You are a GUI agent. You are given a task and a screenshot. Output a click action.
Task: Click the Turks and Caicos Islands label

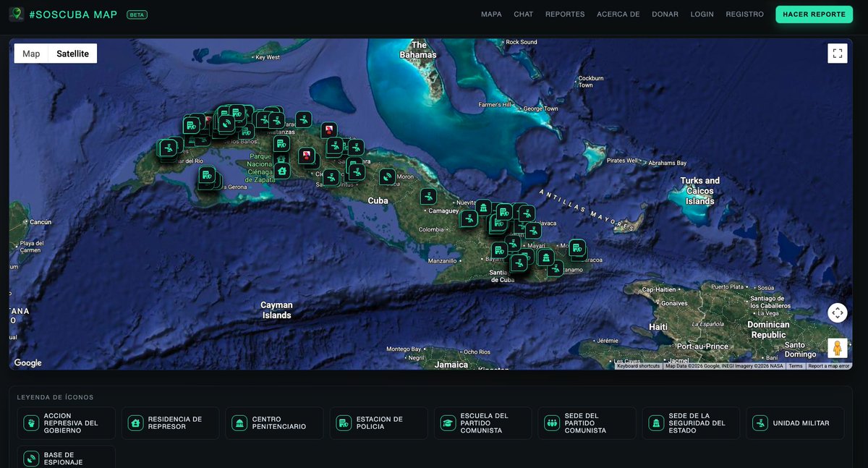(700, 191)
